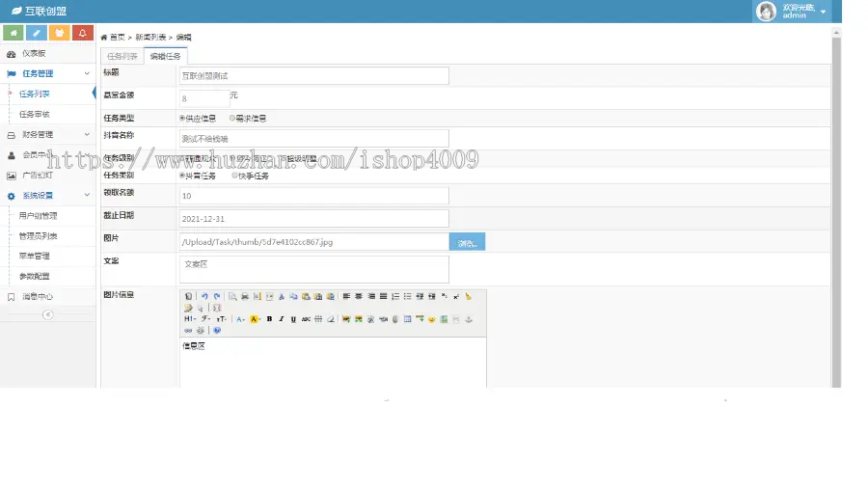Open the H1 heading format dropdown
Screen dimensions: 868x488
coord(190,319)
